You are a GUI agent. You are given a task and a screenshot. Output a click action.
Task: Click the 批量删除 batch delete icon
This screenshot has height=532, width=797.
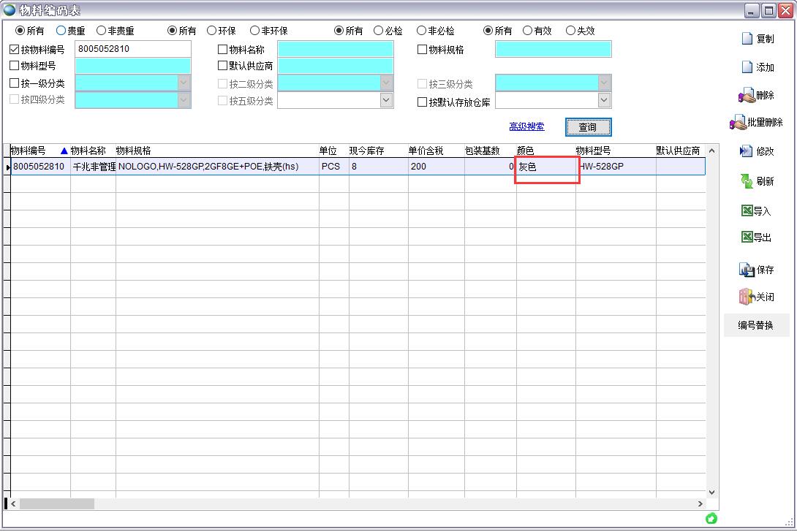pos(738,123)
